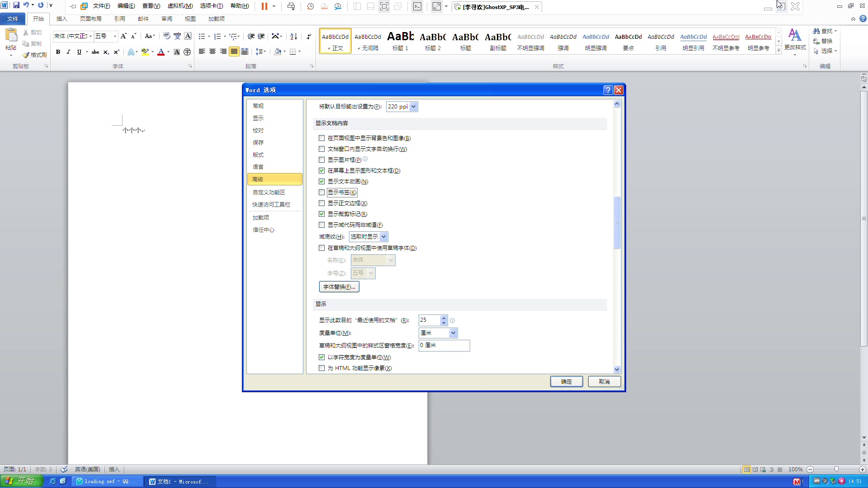Screen dimensions: 868x488
Task: Click the 确定 button to confirm
Action: 566,381
